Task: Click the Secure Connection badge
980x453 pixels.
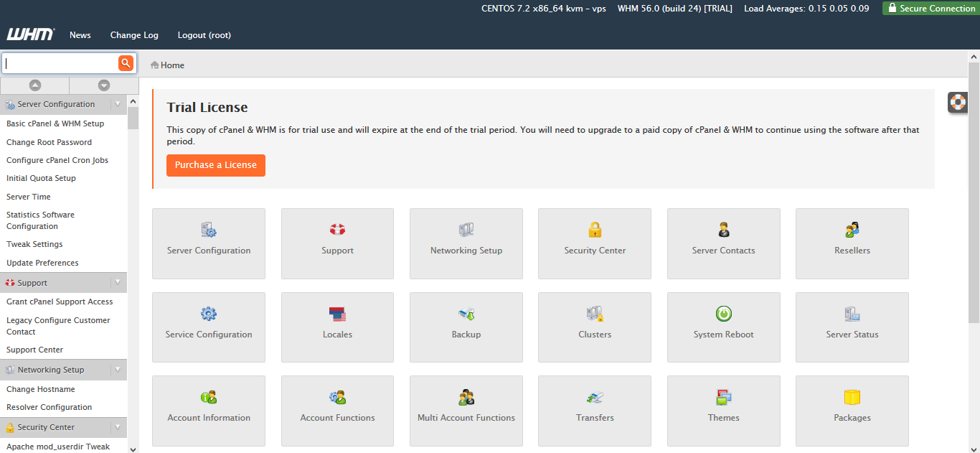Action: (x=930, y=9)
